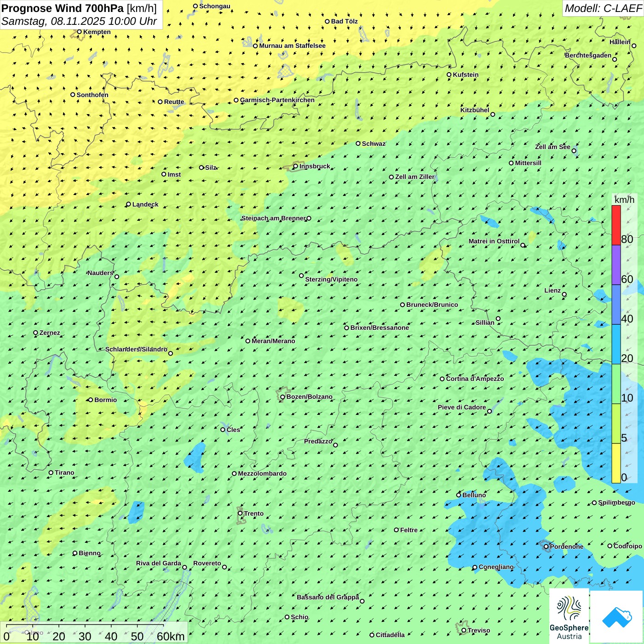This screenshot has height=644, width=644.
Task: Click the Cortina d'Ampezzo label
Action: 475,379
